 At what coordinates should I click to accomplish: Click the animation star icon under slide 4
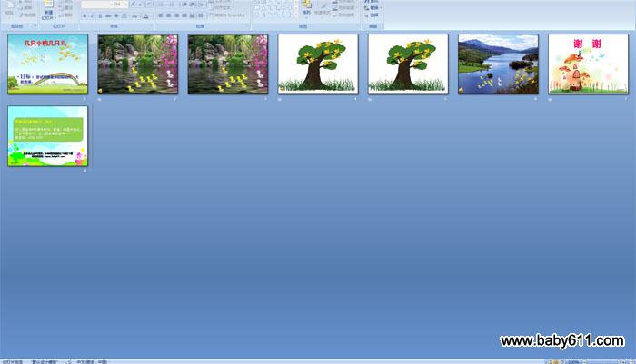[x=280, y=99]
